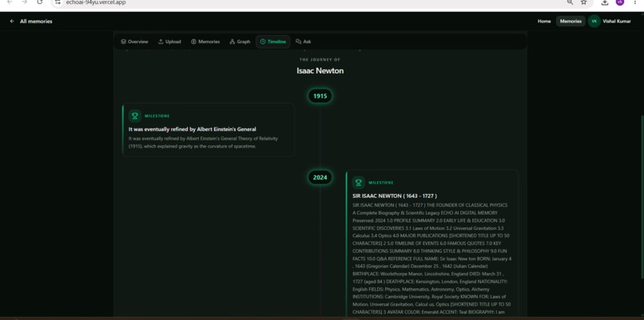Open the Ask tab
644x320 pixels.
(x=303, y=41)
